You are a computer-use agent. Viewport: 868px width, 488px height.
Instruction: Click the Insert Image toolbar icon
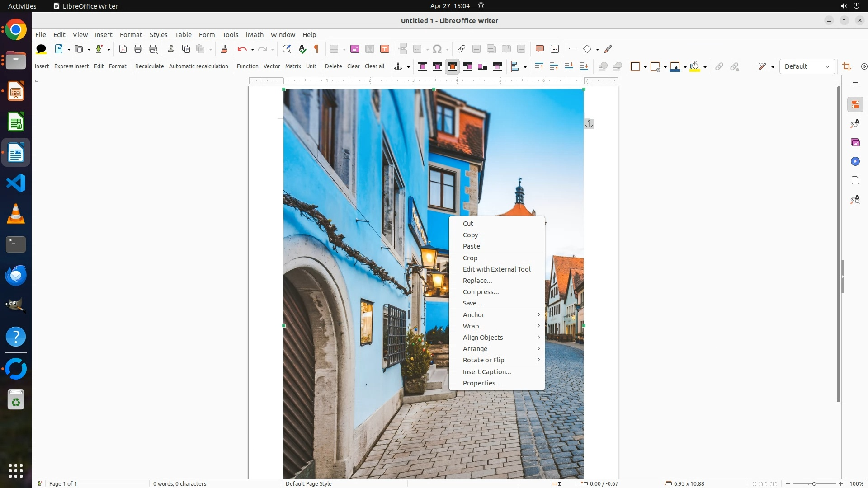click(355, 49)
